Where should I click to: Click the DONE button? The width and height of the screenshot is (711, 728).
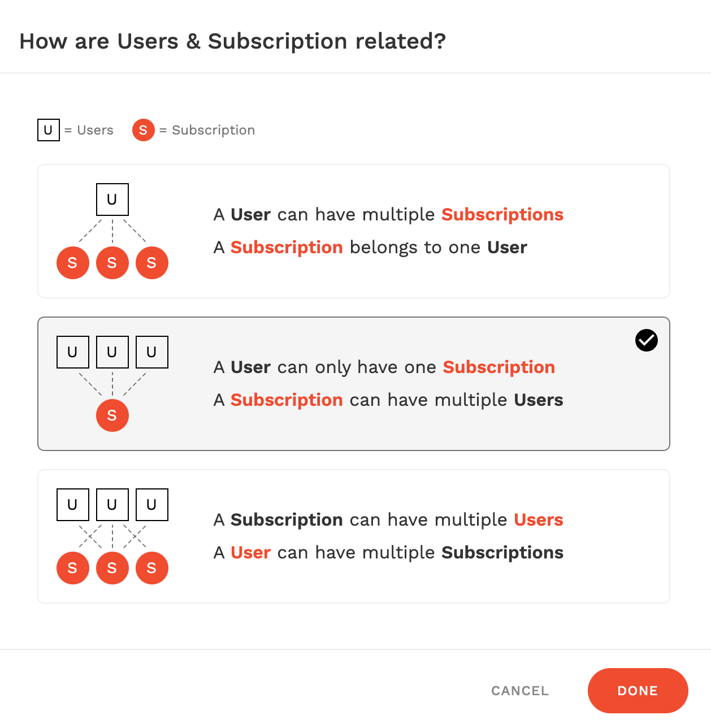point(638,690)
